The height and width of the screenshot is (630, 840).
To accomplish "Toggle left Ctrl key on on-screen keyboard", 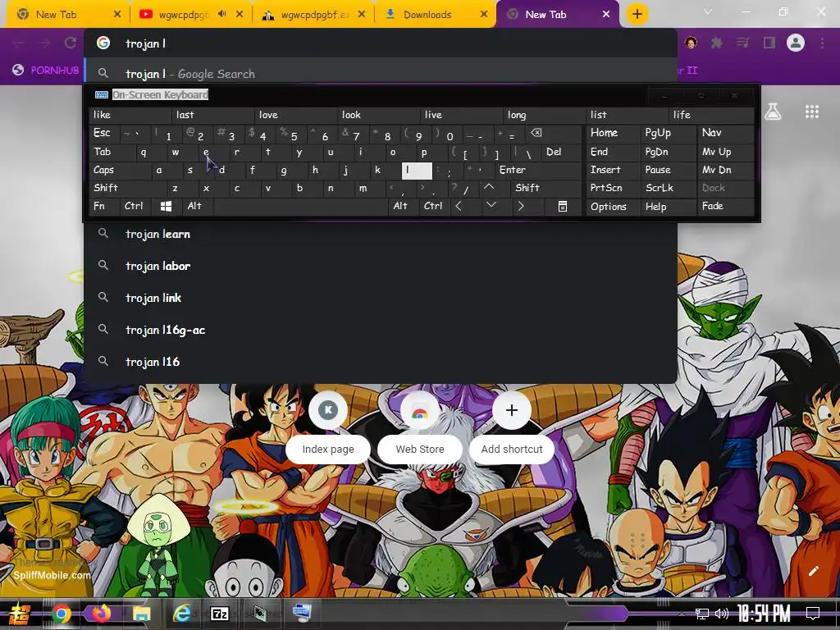I will [136, 206].
